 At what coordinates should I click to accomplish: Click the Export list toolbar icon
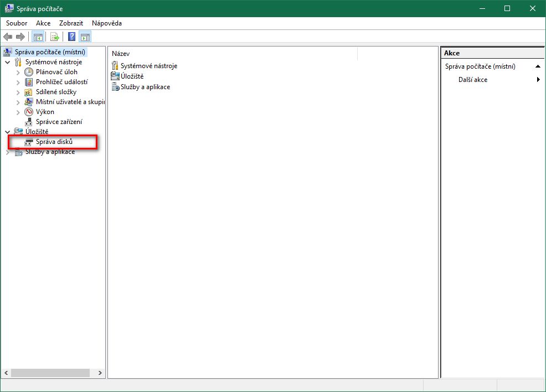[x=55, y=37]
